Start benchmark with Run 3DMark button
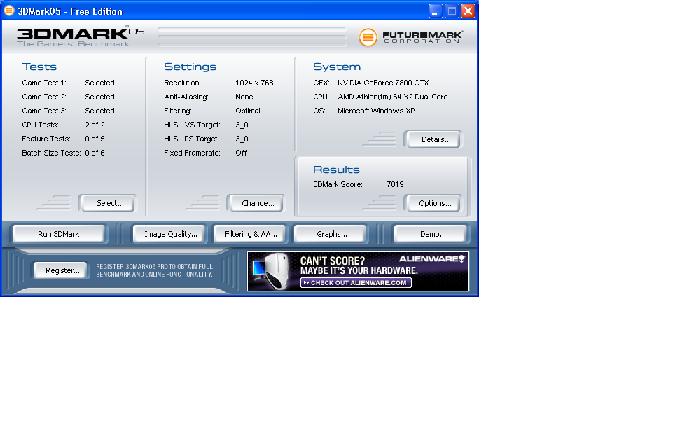This screenshot has height=424, width=684. point(58,234)
